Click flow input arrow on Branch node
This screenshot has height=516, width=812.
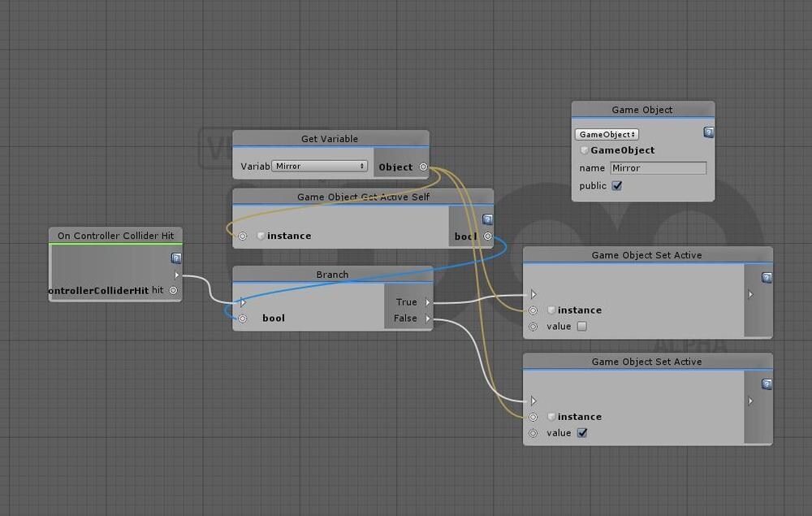(x=242, y=302)
